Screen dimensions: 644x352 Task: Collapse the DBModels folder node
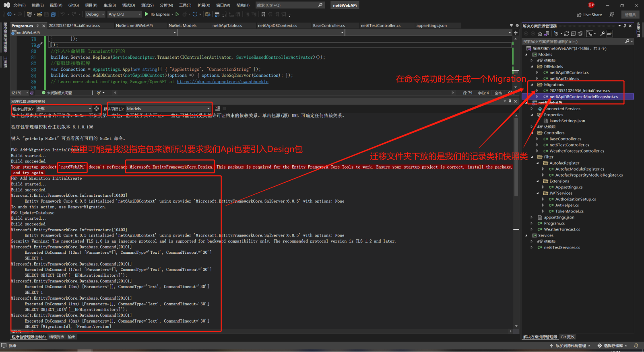click(x=532, y=67)
